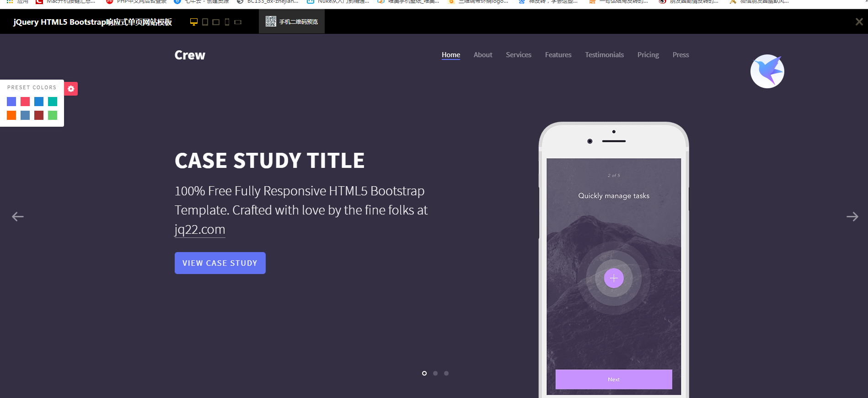Click the 'PRESET COLORS' label

[x=32, y=87]
